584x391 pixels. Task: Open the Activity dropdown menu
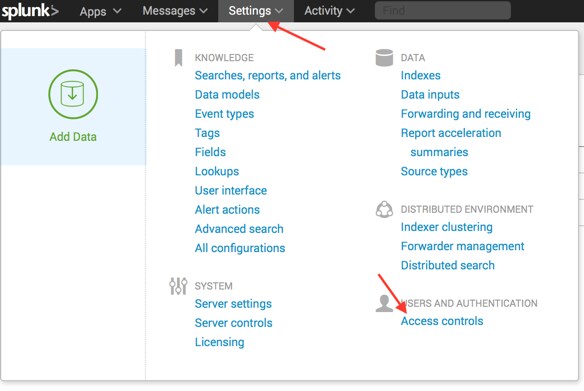click(329, 11)
